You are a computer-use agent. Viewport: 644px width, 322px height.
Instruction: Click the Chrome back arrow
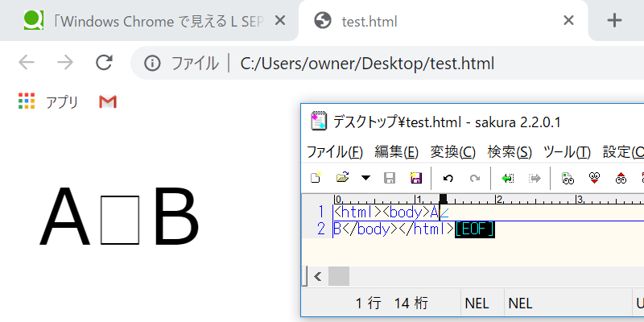coord(27,63)
